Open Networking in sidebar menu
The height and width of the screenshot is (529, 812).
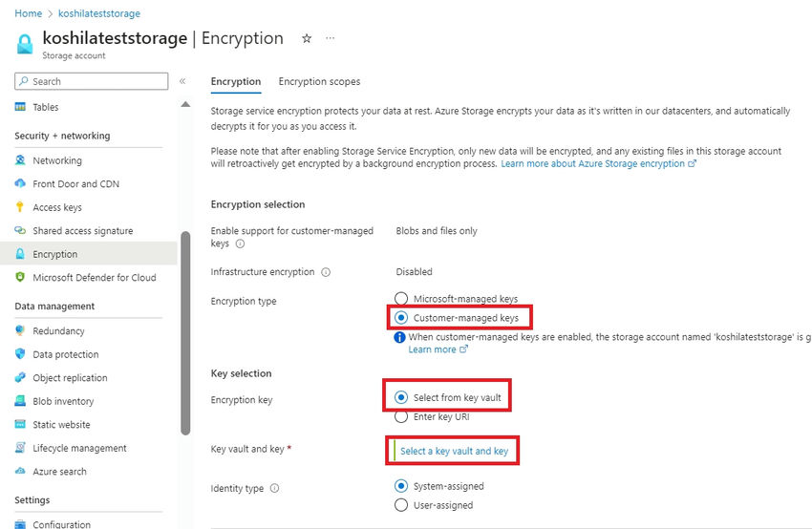coord(57,160)
